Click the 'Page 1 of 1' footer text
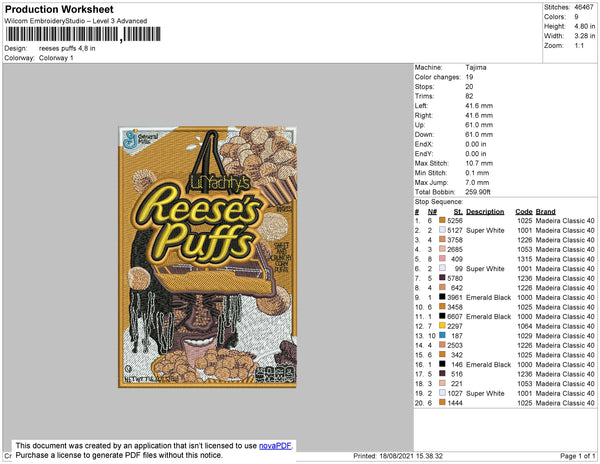 coord(578,456)
